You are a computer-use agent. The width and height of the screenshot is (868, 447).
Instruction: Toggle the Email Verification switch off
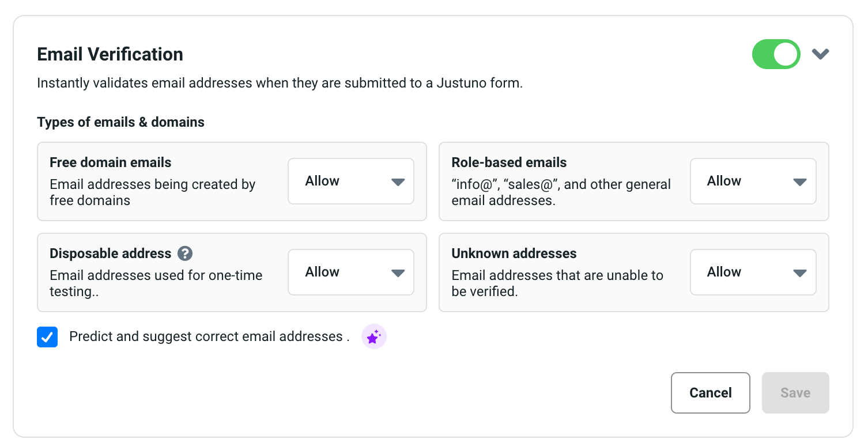(776, 54)
